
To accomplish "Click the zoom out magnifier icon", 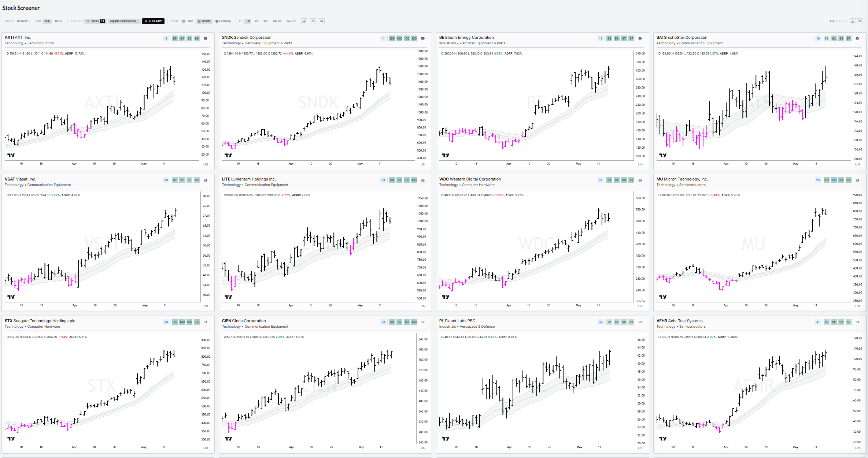I will [313, 21].
